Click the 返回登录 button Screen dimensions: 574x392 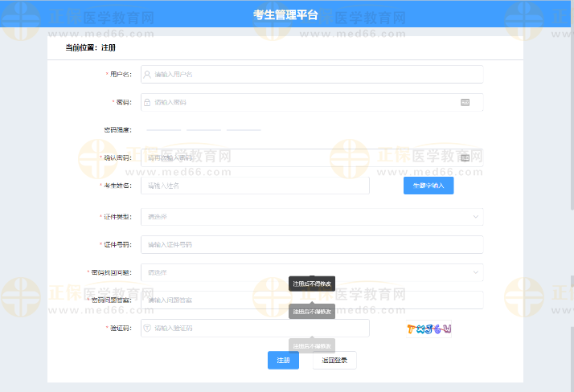(334, 361)
